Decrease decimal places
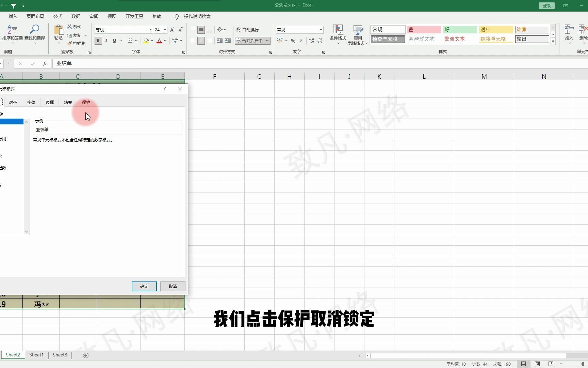This screenshot has width=588, height=368. tap(320, 41)
